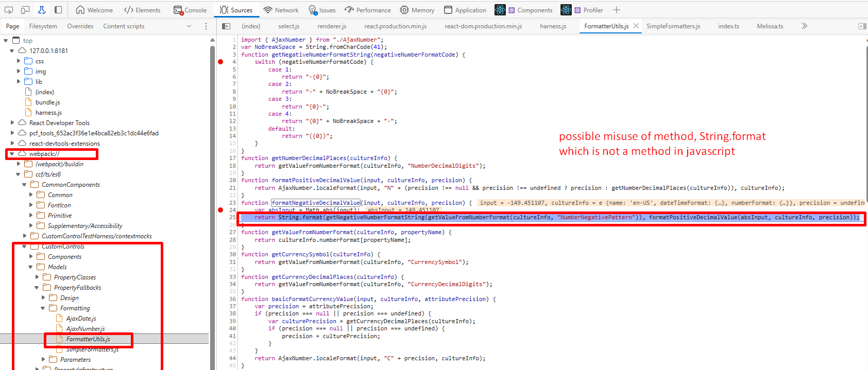Switch to the Console tab
Screen dimensions: 868x370
(190, 10)
